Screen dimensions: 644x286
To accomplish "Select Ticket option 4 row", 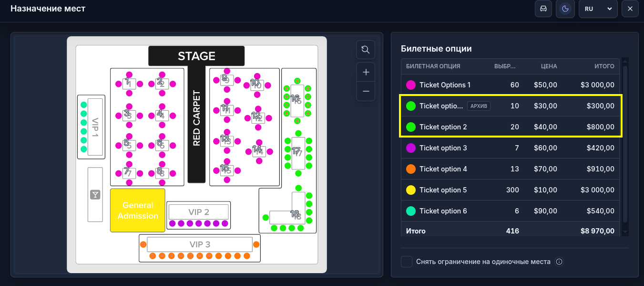I will (x=511, y=169).
